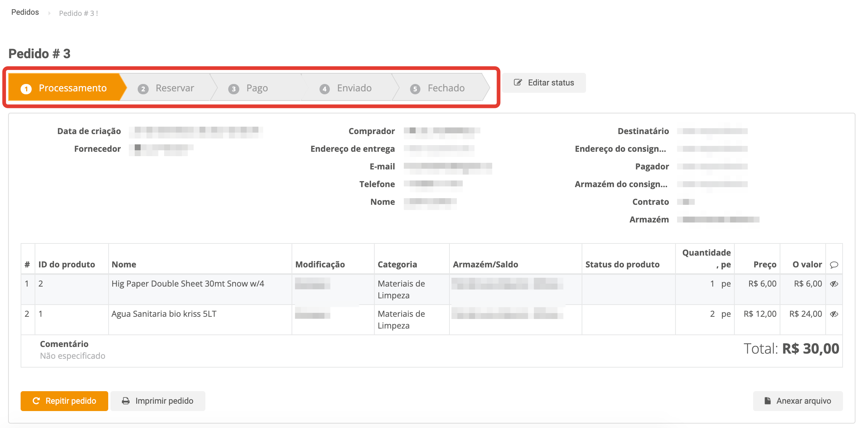Image resolution: width=868 pixels, height=428 pixels.
Task: Click the Nome column header
Action: (x=124, y=264)
